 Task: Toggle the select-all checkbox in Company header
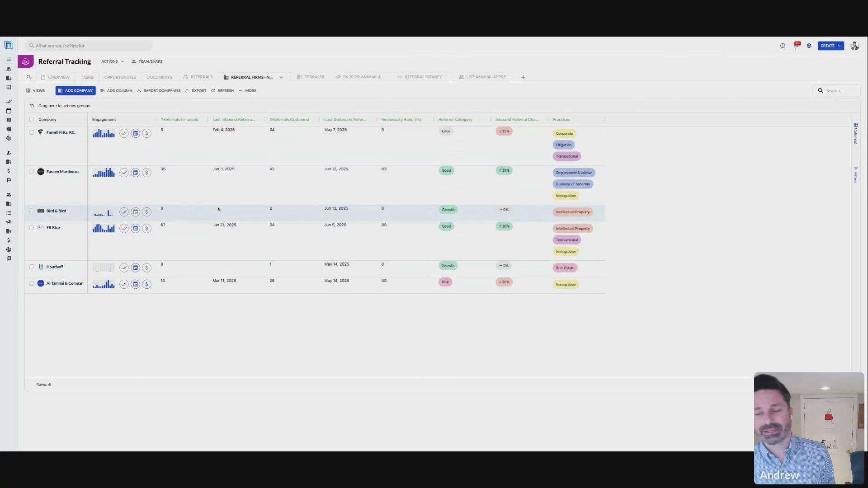32,119
